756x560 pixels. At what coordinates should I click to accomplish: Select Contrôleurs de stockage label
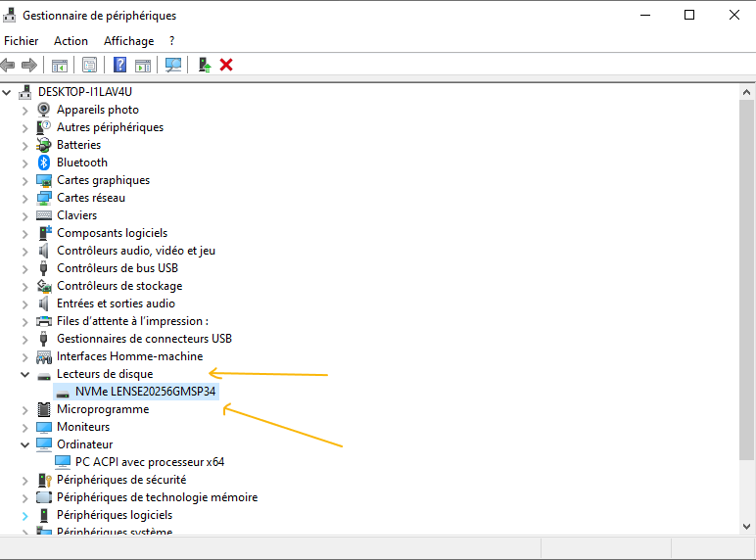(x=119, y=286)
